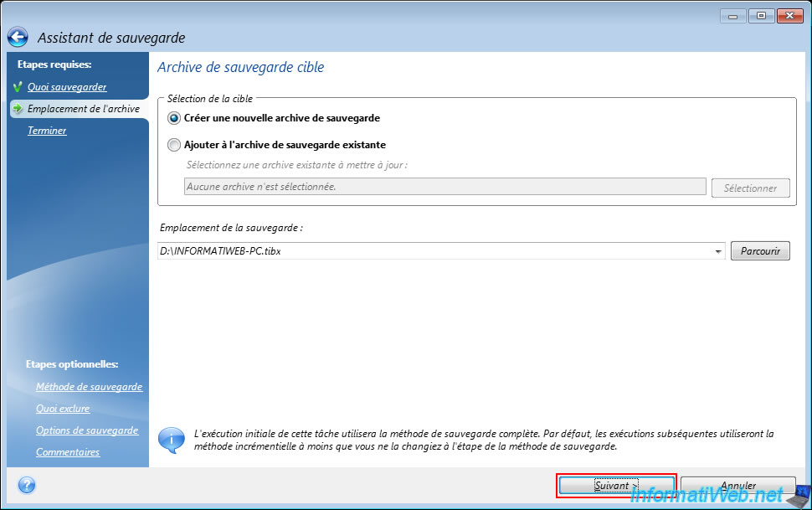Screen dimensions: 812x510
Task: Maximize the backup wizard window
Action: tap(762, 15)
